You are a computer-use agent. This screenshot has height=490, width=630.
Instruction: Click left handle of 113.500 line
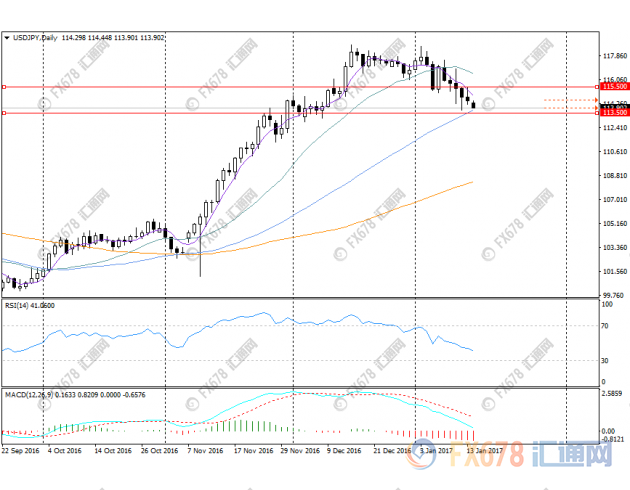pos(4,113)
